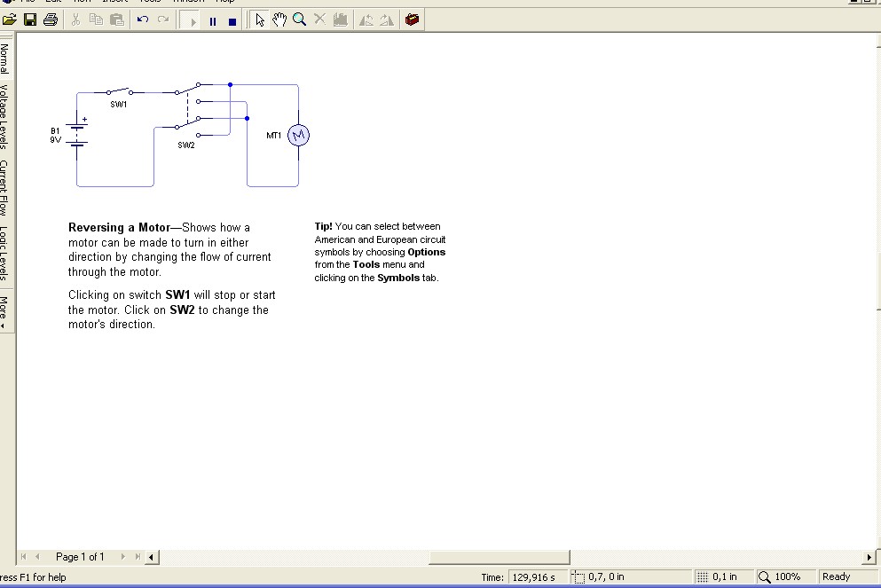Select the magnifying glass zoom tool
The width and height of the screenshot is (881, 588).
tap(300, 20)
